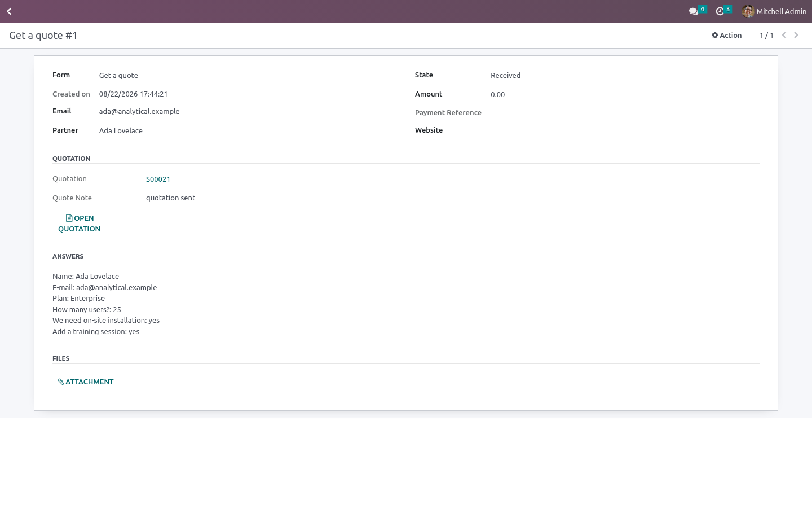Open the Action gear menu
This screenshot has height=508, width=812.
pyautogui.click(x=726, y=35)
